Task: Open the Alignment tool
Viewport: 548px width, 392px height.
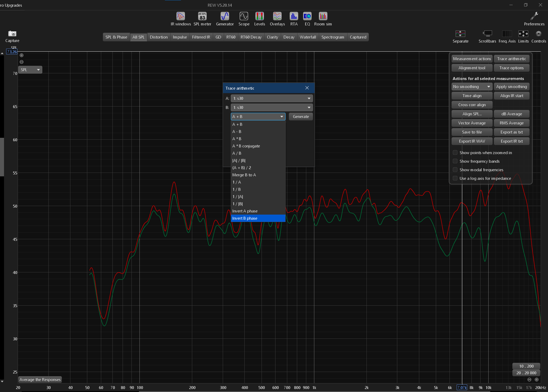Action: [x=472, y=68]
